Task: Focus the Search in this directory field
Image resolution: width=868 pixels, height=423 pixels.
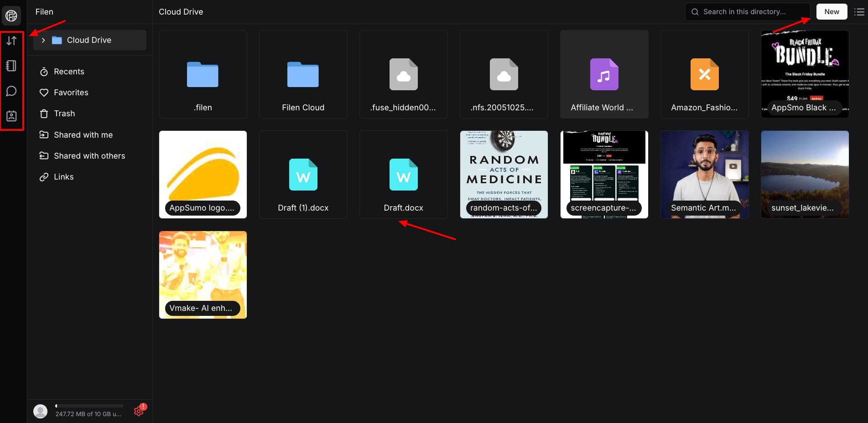Action: point(748,12)
